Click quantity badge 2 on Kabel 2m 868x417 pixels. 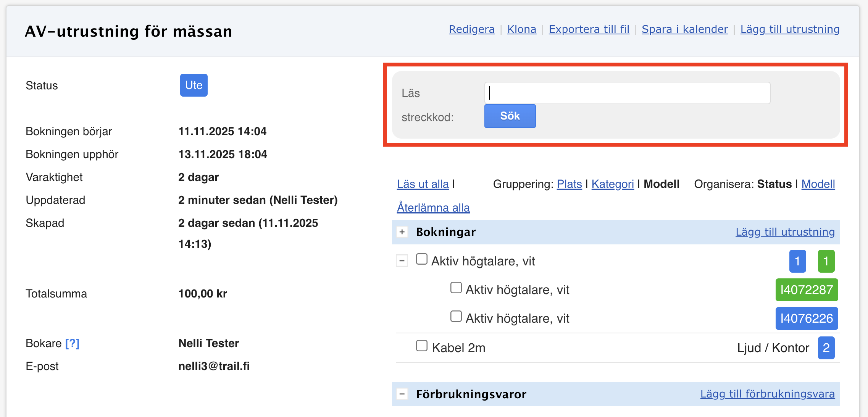826,348
